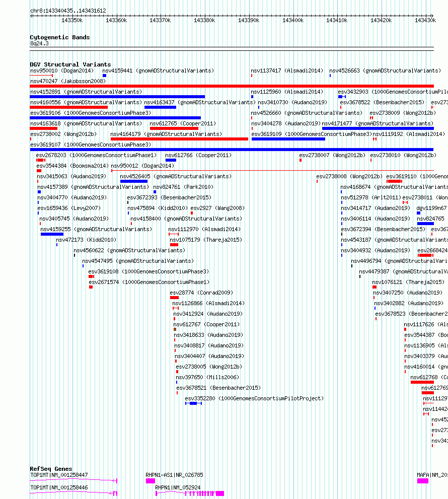This screenshot has width=448, height=499.
Task: Open variant esv2738009 (Wong2012b)
Action: [x=403, y=113]
